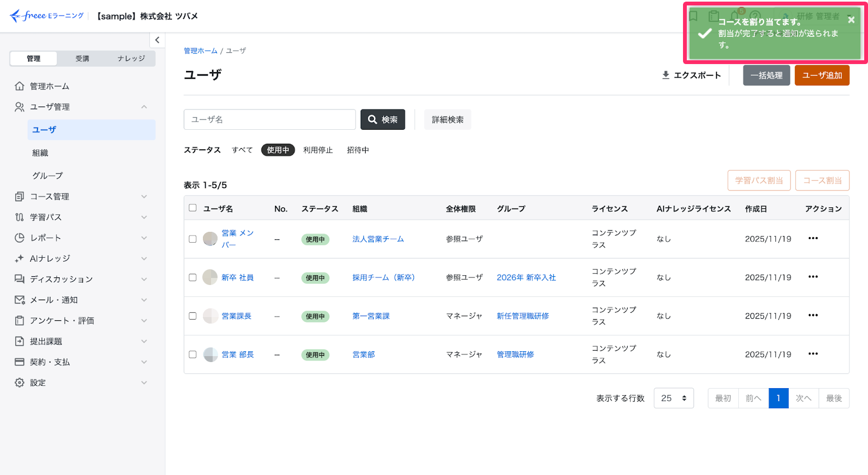Focus the ユーザ名 search field
This screenshot has width=868, height=475.
(270, 119)
